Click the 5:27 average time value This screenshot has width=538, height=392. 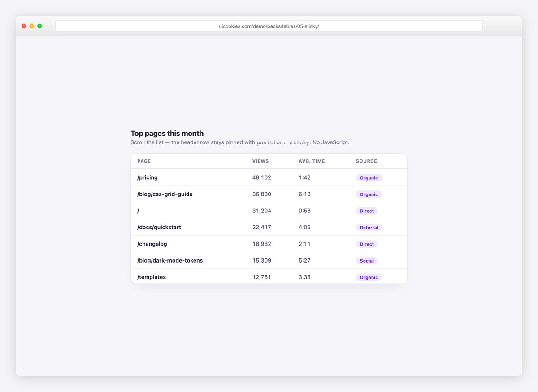click(305, 260)
